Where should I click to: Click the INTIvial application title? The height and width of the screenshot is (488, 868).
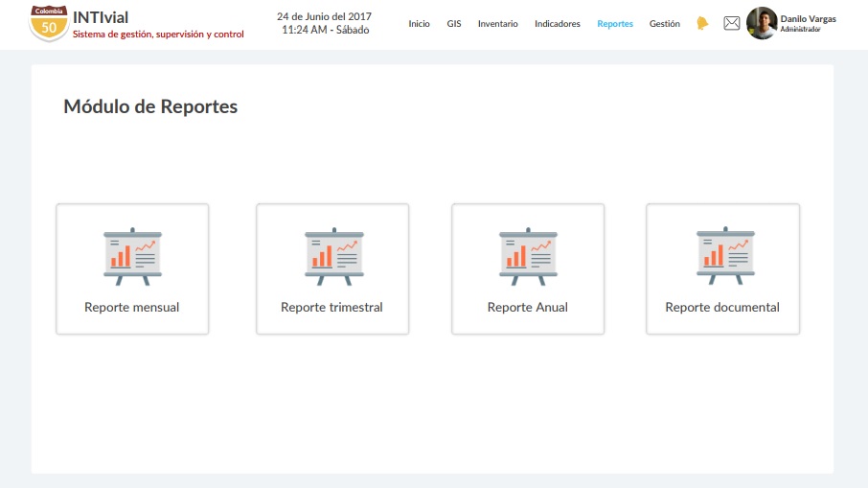(101, 17)
